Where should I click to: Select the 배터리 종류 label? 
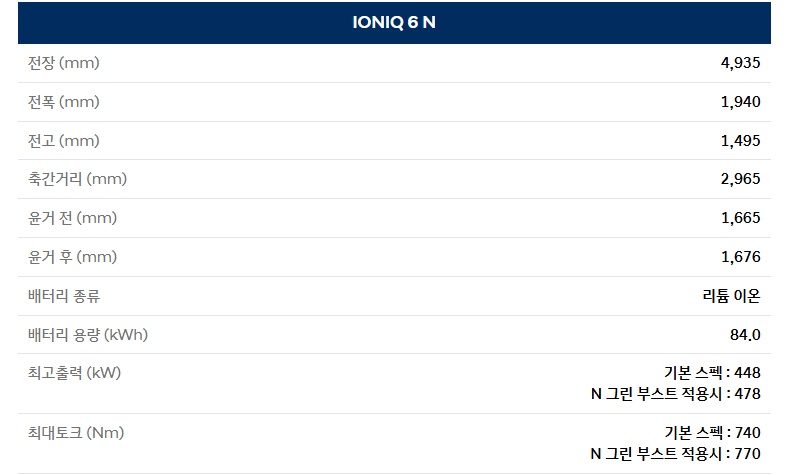(x=64, y=296)
